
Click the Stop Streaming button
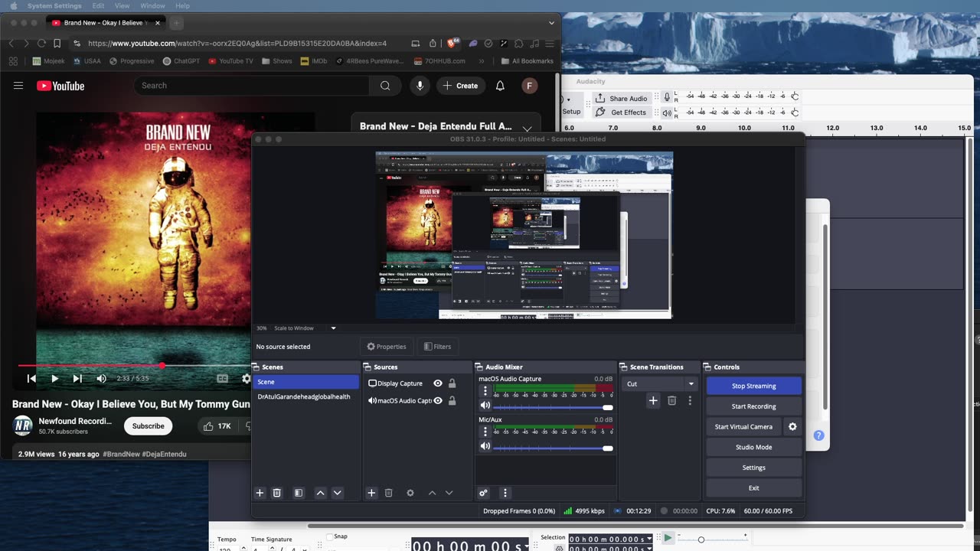coord(753,386)
